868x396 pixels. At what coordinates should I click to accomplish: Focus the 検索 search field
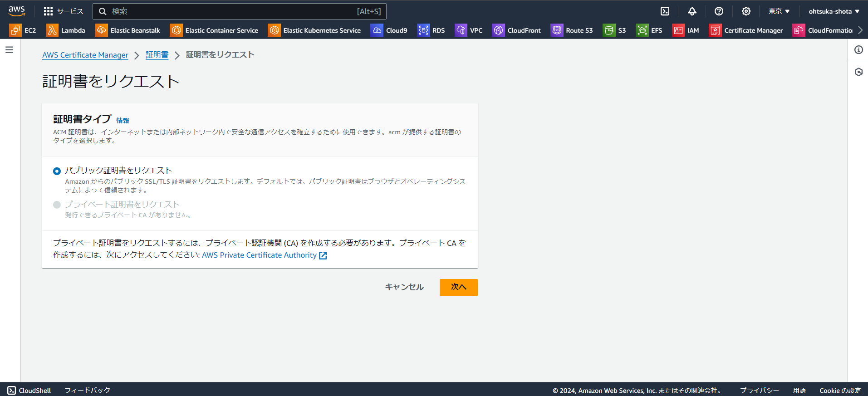tap(240, 11)
